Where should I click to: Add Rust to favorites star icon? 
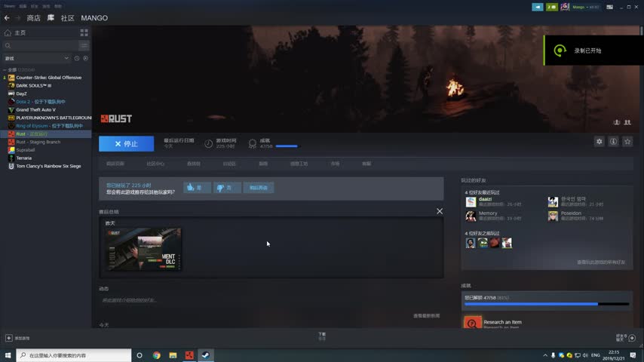pyautogui.click(x=627, y=141)
